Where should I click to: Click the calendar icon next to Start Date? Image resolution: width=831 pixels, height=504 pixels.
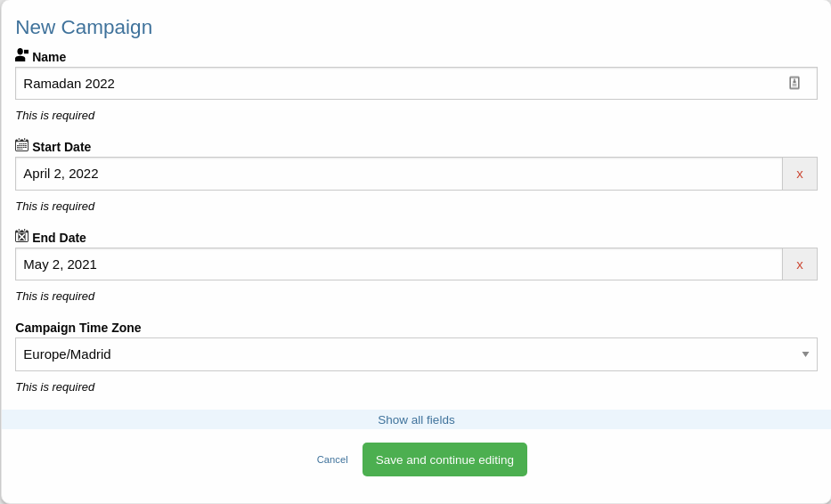(x=21, y=144)
